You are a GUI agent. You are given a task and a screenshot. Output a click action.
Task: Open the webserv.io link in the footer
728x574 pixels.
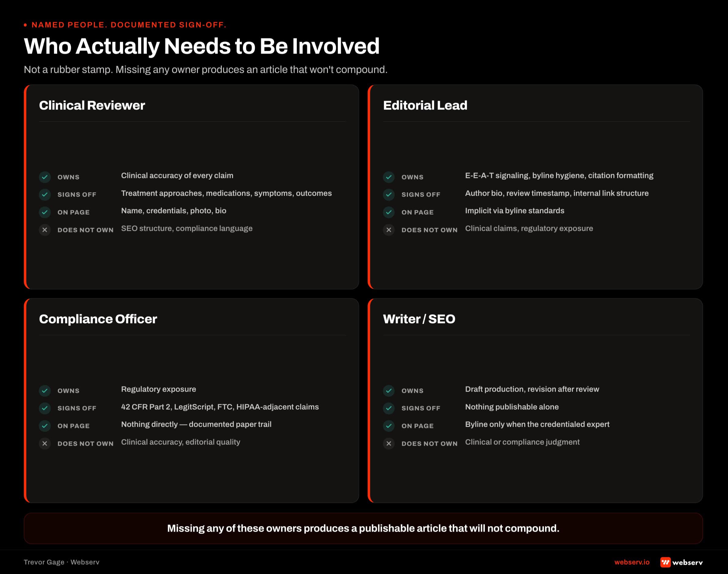[x=632, y=562]
